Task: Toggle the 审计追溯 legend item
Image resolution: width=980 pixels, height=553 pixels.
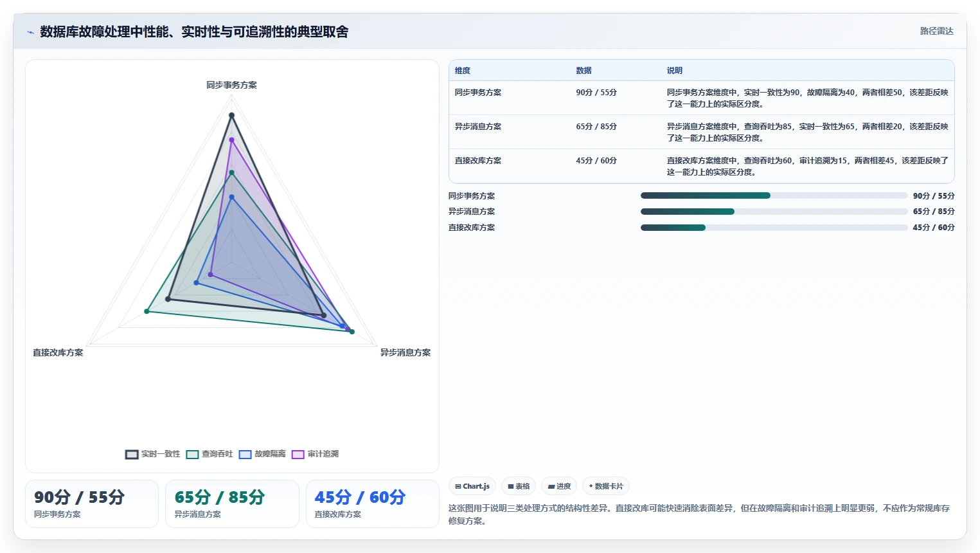Action: [x=315, y=454]
